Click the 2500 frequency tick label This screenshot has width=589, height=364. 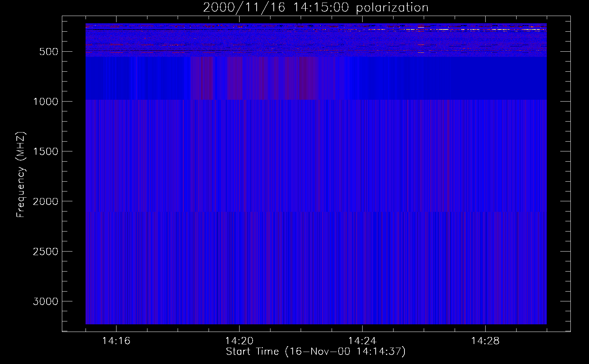click(46, 252)
